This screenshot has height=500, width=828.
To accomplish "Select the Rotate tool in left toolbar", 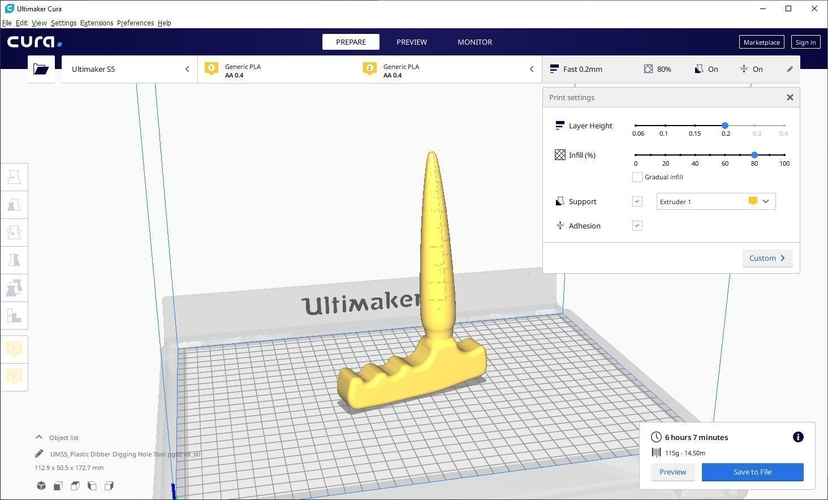I will pos(14,232).
